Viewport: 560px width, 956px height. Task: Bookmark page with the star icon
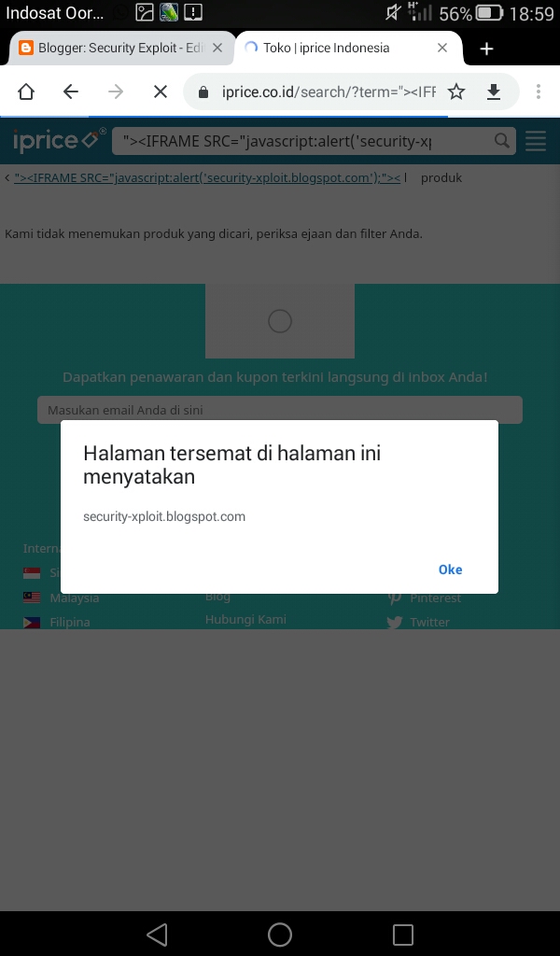[455, 92]
